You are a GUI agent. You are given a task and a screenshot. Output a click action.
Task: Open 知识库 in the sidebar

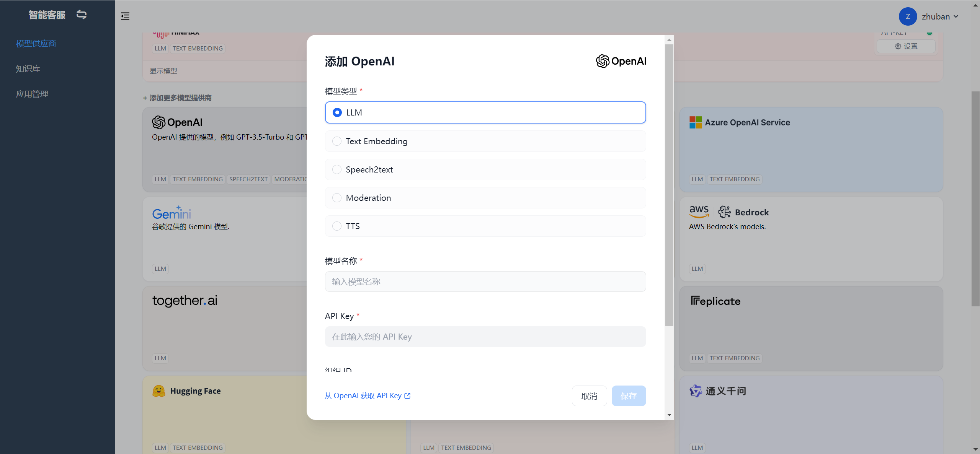coord(28,69)
